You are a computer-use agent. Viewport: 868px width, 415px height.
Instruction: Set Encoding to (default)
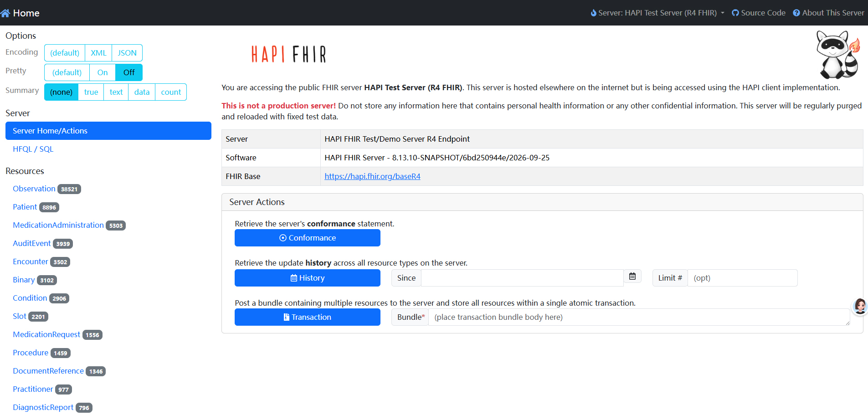65,53
